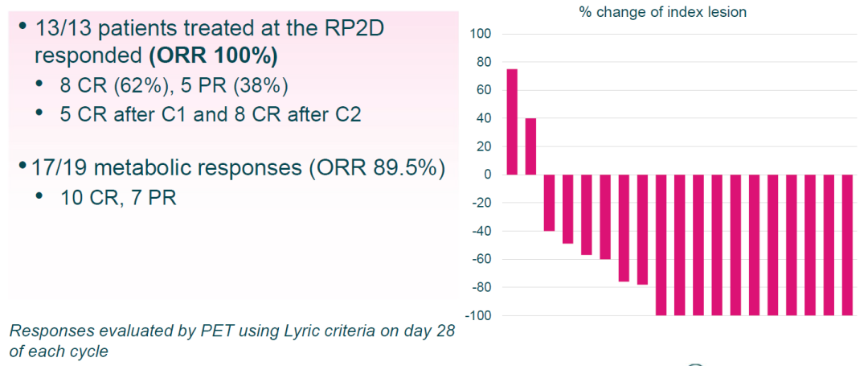Click the "-100" y-axis label
The width and height of the screenshot is (868, 366).
[478, 315]
